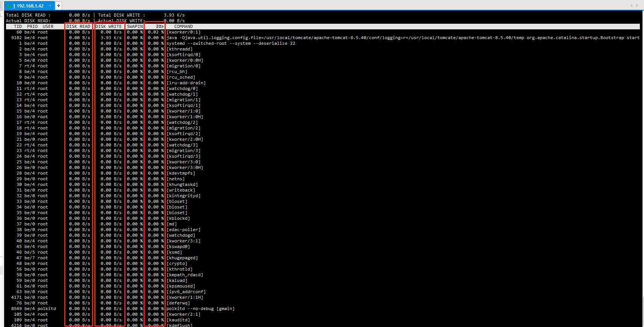
Task: Select the [khungtaskd] command
Action: [x=182, y=184]
